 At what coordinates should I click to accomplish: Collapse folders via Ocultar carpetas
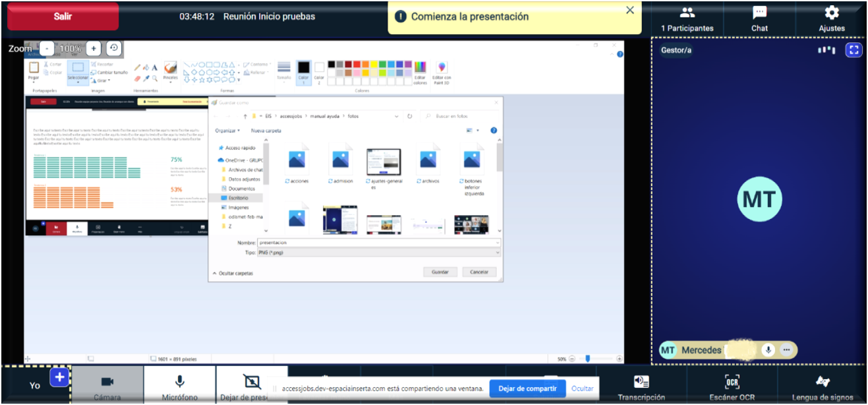pos(233,273)
